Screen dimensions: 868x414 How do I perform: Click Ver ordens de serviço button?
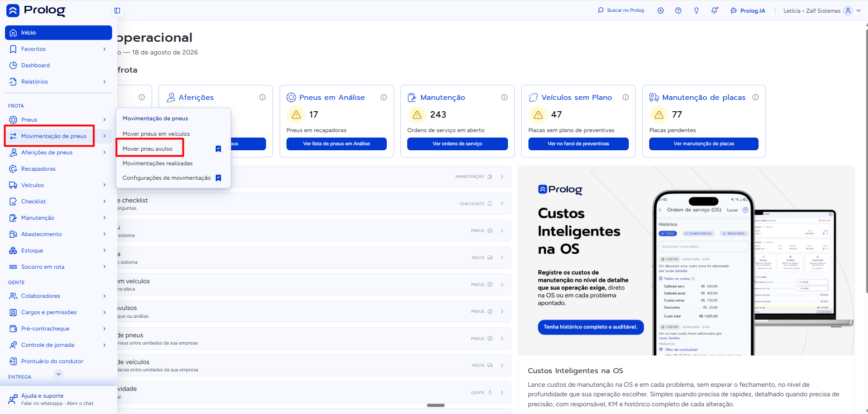[x=458, y=144]
